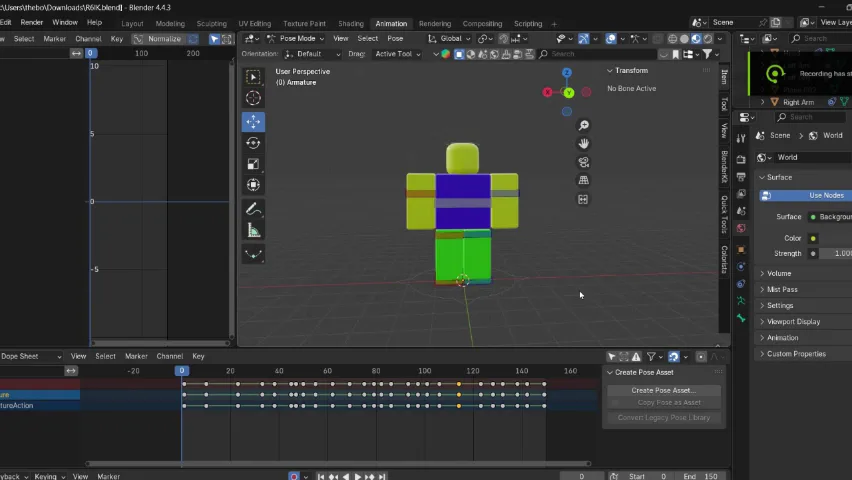
Task: Click the properties editor Search field
Action: coord(811,117)
